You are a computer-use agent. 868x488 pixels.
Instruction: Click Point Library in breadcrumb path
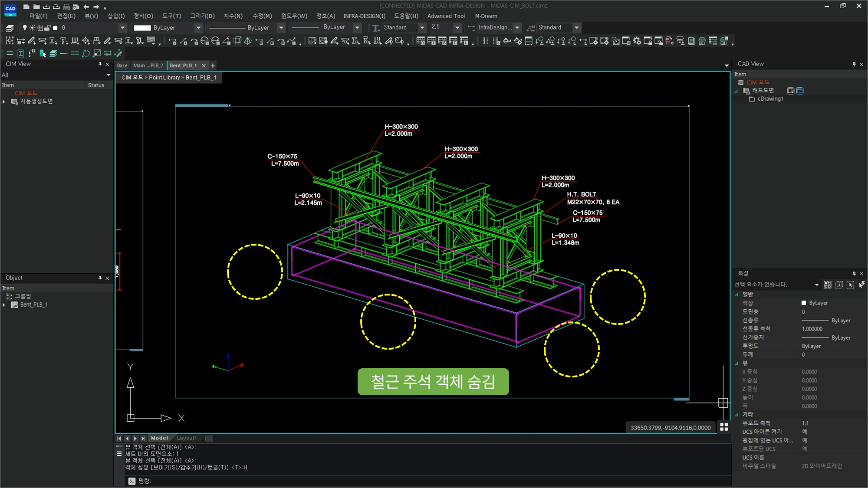164,78
